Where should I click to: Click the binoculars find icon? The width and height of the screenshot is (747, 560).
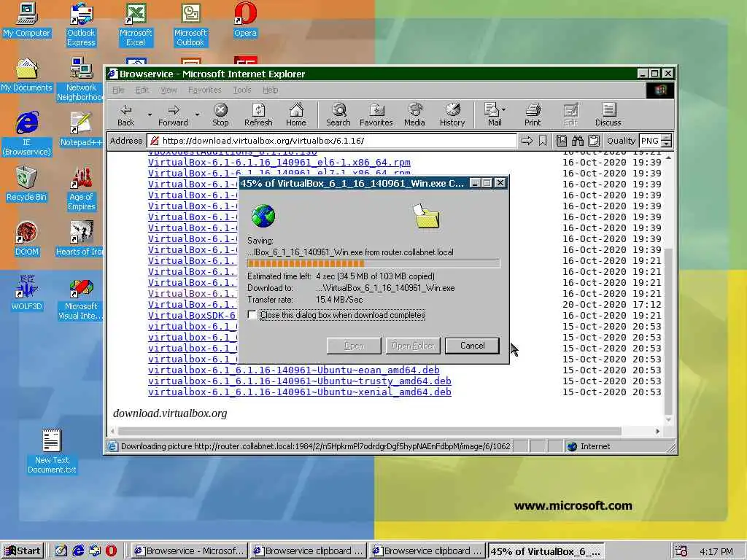point(578,141)
